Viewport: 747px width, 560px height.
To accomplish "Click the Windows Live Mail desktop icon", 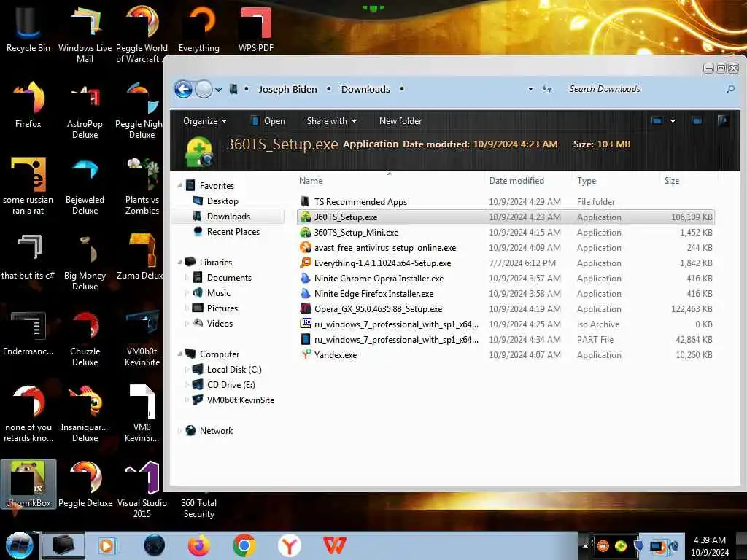I will [x=85, y=34].
